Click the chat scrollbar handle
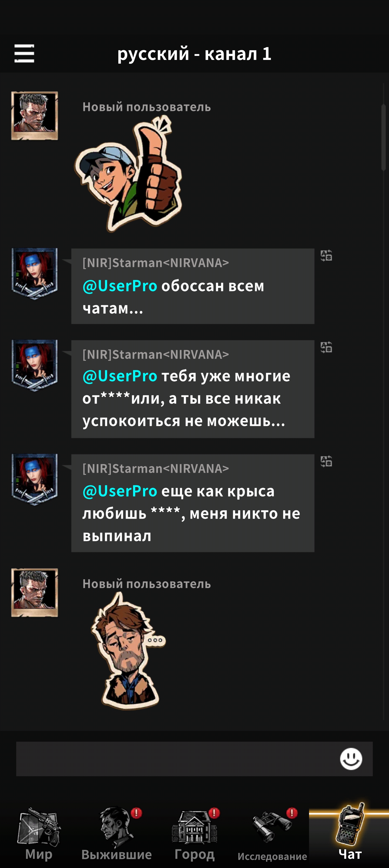389x868 pixels. pyautogui.click(x=384, y=137)
